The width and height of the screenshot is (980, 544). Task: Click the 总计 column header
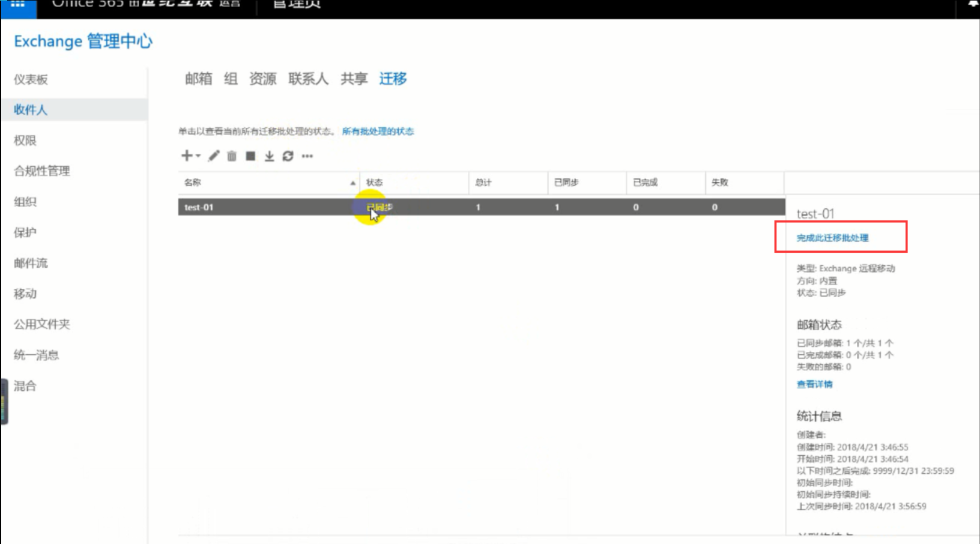pos(508,183)
